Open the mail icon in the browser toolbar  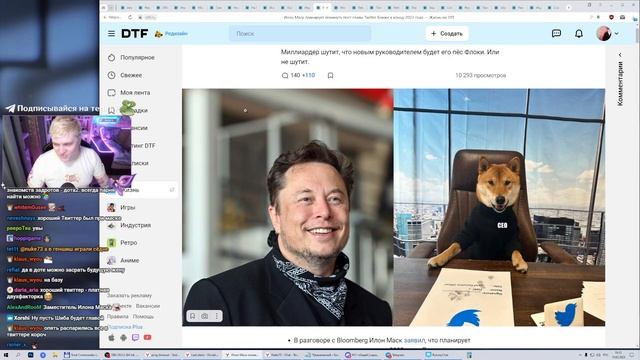(x=622, y=17)
